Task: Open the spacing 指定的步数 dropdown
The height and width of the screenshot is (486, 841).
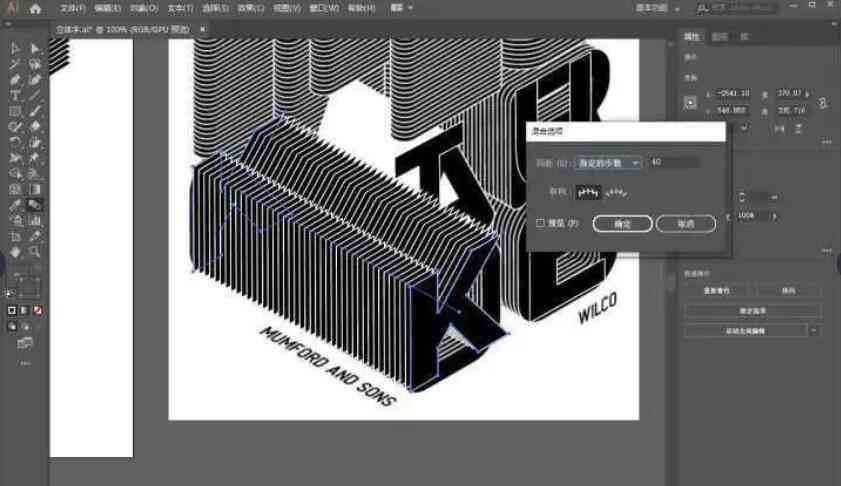Action: 608,163
